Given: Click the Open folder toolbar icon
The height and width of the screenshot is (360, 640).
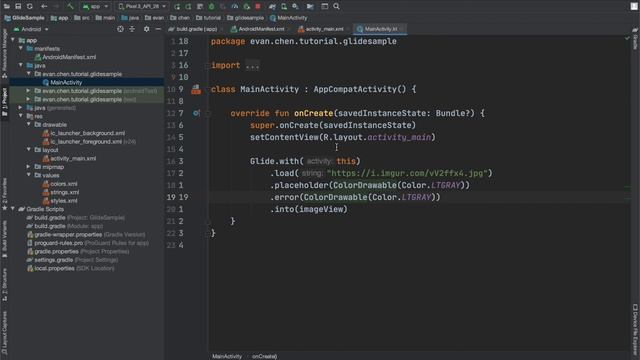Looking at the screenshot, I should (x=7, y=7).
